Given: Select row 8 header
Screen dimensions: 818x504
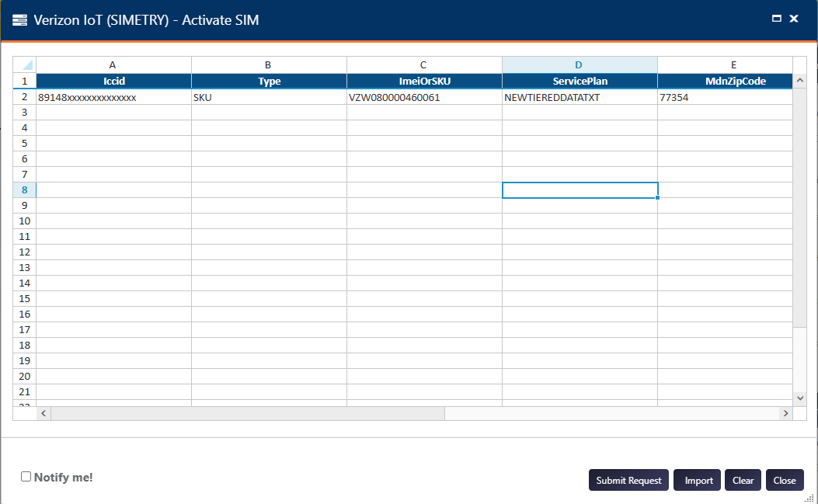Looking at the screenshot, I should [25, 190].
